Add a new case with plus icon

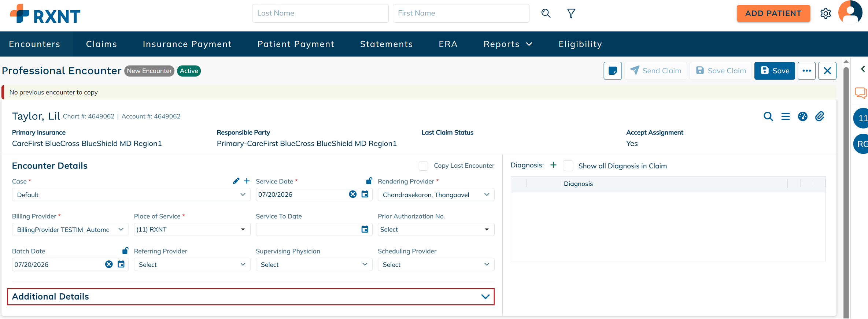(x=247, y=181)
